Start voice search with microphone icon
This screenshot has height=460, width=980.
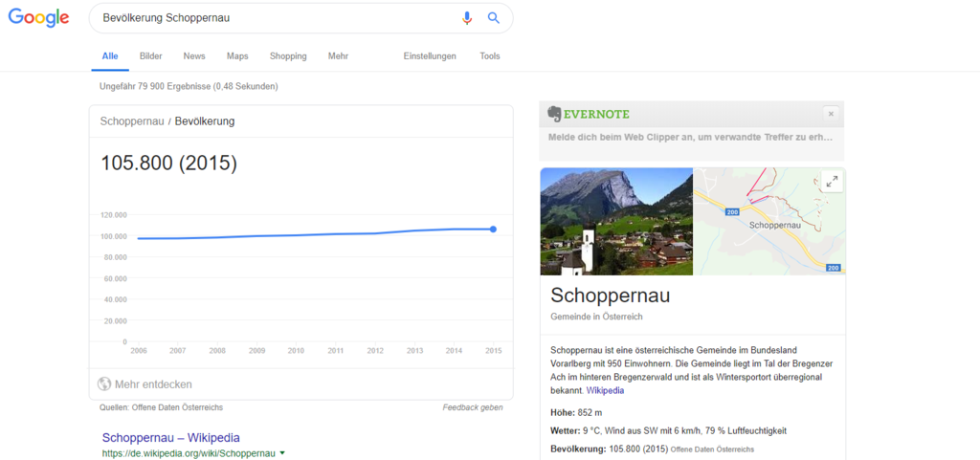[467, 18]
